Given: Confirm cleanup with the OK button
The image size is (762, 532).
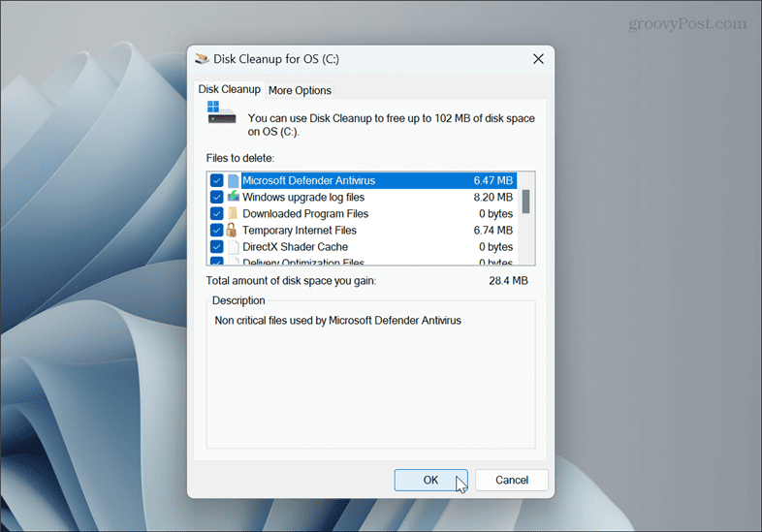Looking at the screenshot, I should [x=430, y=480].
